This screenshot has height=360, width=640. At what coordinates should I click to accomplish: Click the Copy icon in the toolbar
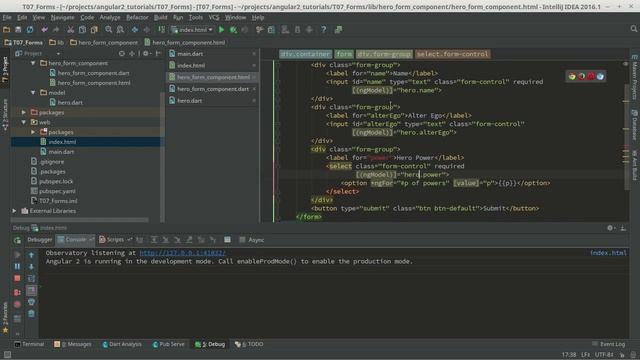(x=82, y=30)
